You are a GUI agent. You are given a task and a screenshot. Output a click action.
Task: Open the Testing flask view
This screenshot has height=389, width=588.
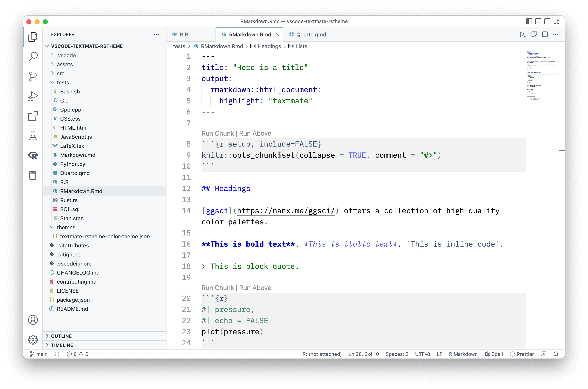[x=33, y=136]
